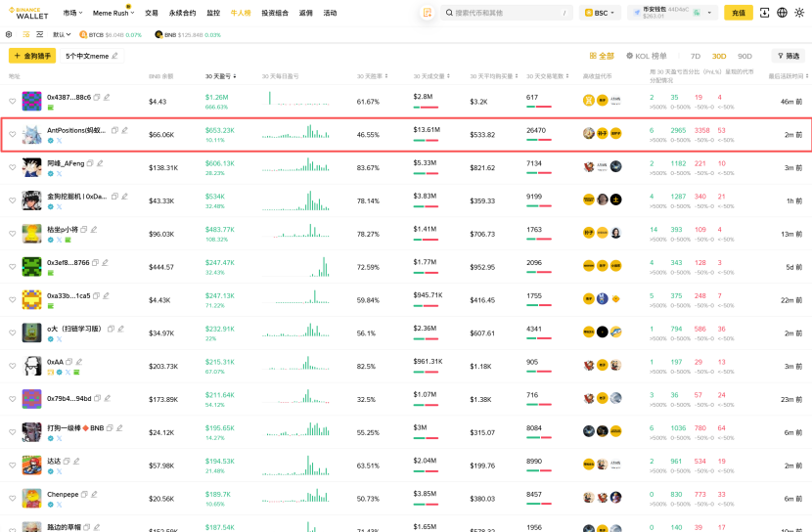Open the AI notes icon left of search
The width and height of the screenshot is (812, 532).
(x=428, y=13)
